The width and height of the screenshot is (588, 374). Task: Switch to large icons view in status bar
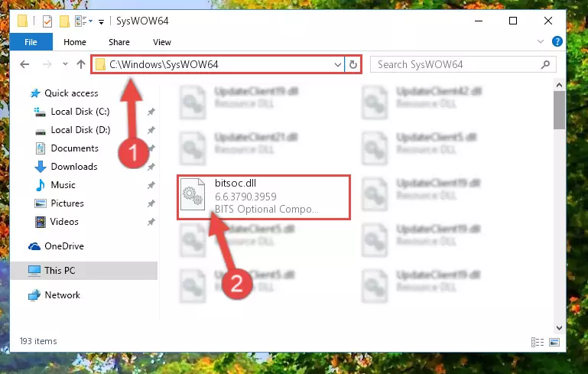pyautogui.click(x=554, y=342)
